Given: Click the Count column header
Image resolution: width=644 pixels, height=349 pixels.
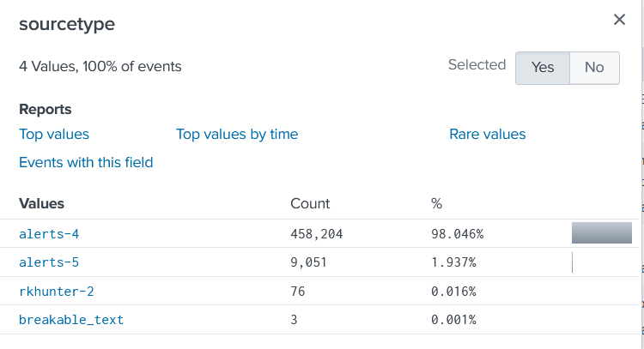Looking at the screenshot, I should [x=310, y=203].
